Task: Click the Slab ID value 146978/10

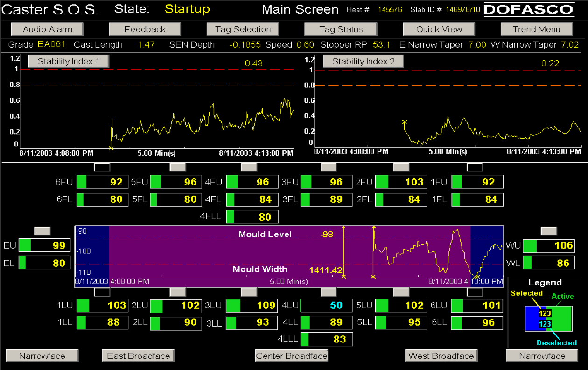Action: pos(462,9)
